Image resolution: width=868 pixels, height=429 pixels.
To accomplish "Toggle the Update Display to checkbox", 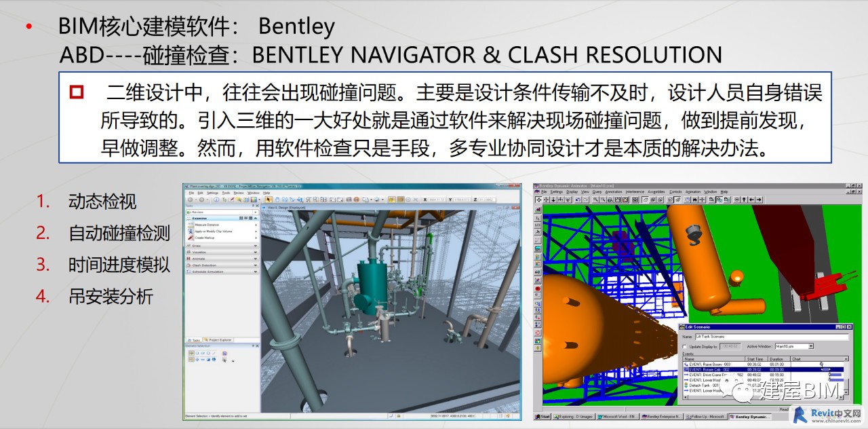I will coord(684,346).
